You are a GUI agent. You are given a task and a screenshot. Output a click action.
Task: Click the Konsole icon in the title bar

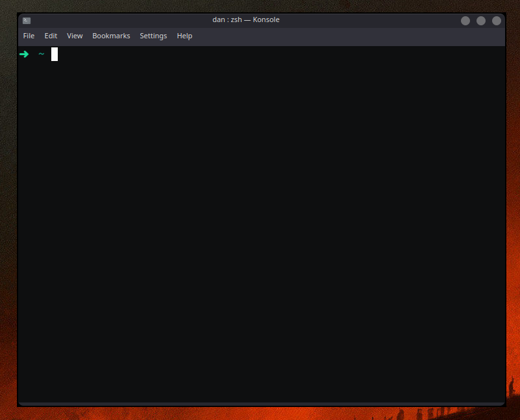point(27,19)
